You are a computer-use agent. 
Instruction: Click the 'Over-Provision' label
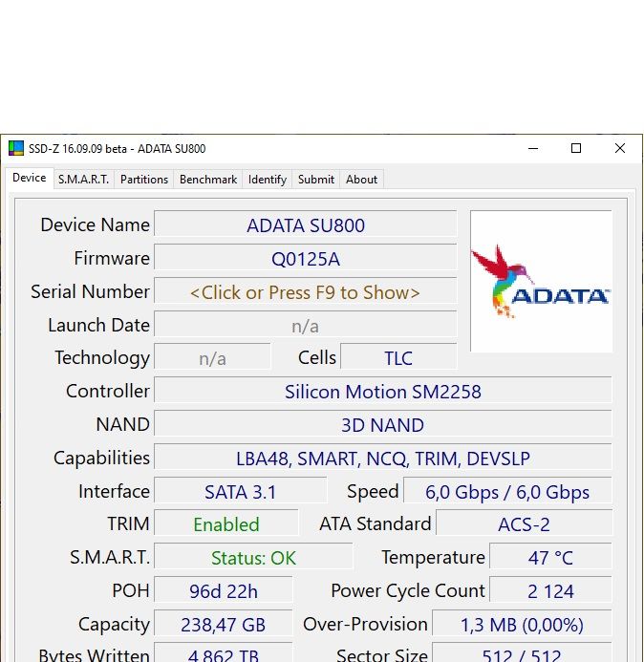click(x=365, y=624)
